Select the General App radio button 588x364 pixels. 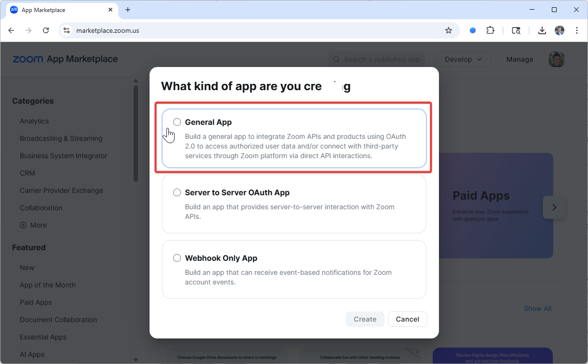click(x=177, y=122)
